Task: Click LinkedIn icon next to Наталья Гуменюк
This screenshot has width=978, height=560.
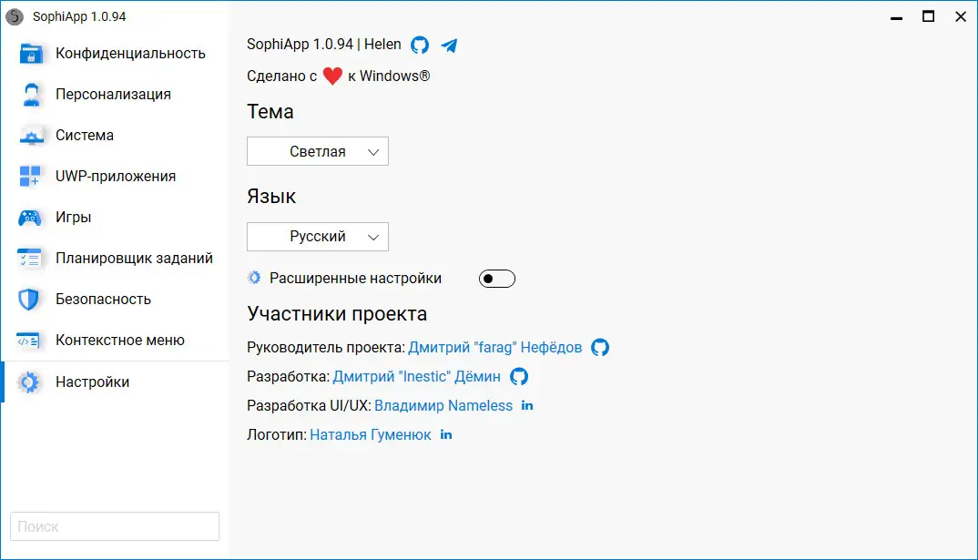Action: pyautogui.click(x=446, y=434)
